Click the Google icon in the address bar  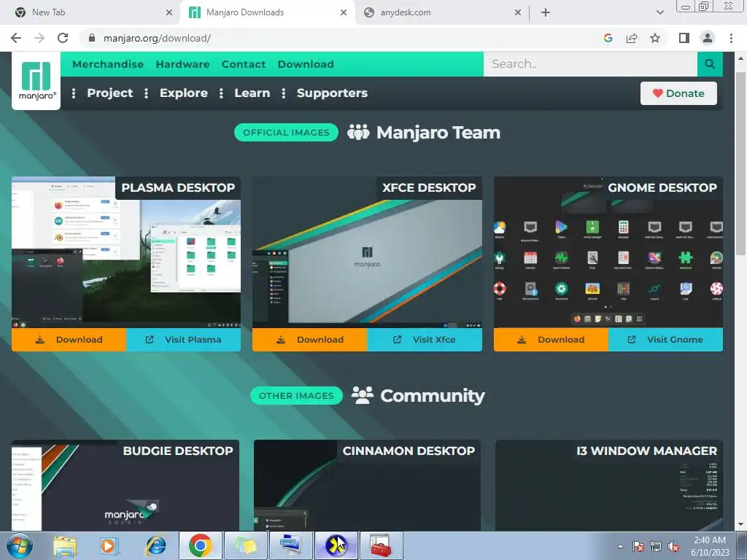(x=608, y=38)
